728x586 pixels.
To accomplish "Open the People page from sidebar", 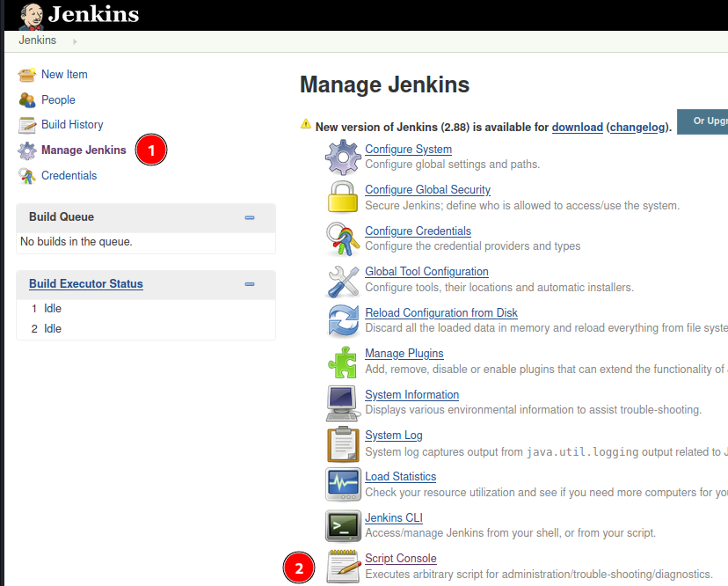I will pos(58,100).
